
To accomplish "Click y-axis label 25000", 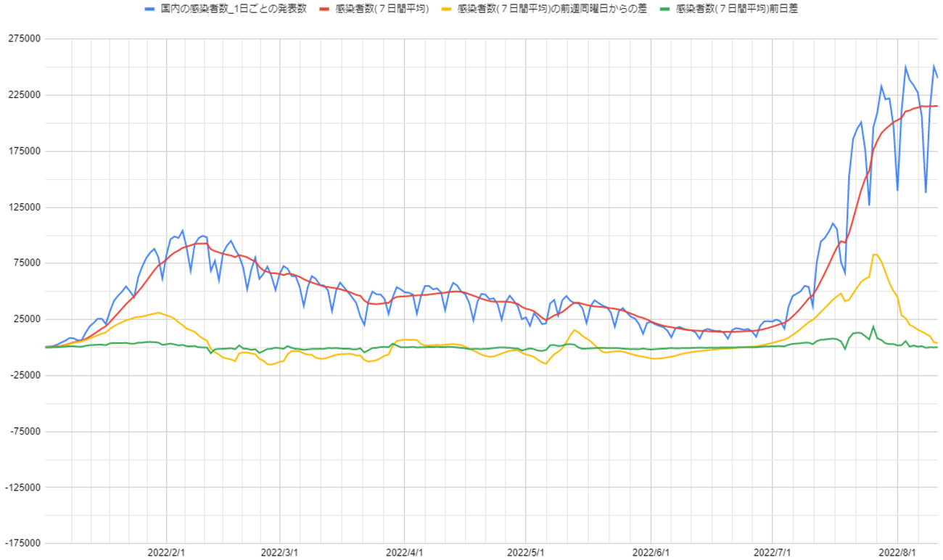I will click(x=26, y=318).
